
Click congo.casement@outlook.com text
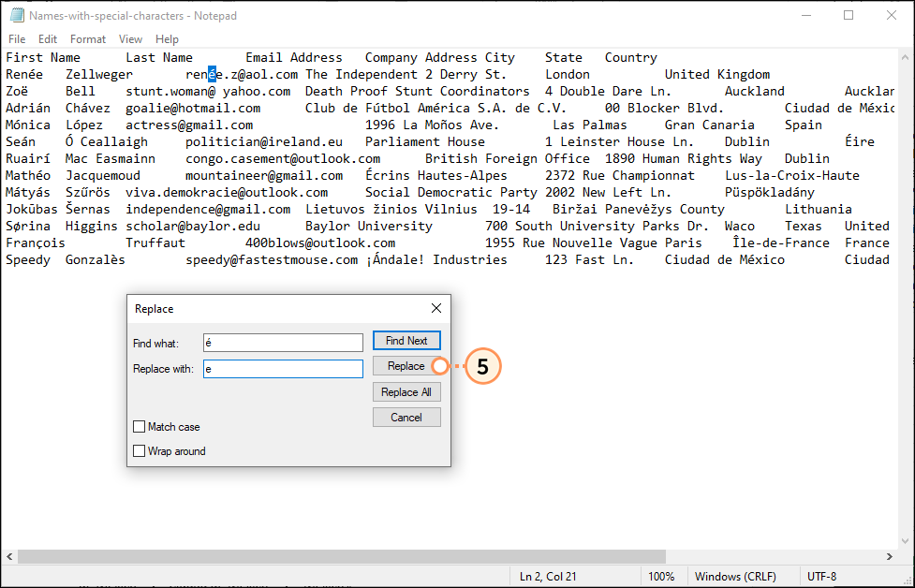click(x=283, y=159)
